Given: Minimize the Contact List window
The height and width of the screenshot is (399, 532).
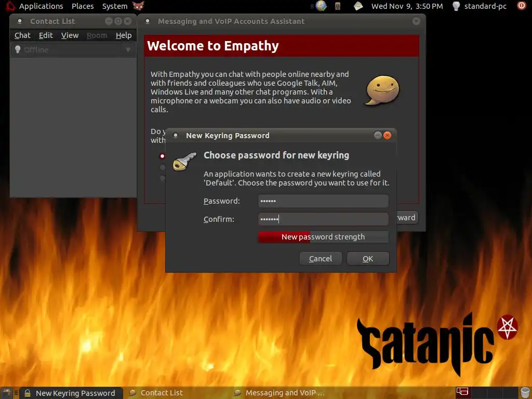Looking at the screenshot, I should coord(109,21).
